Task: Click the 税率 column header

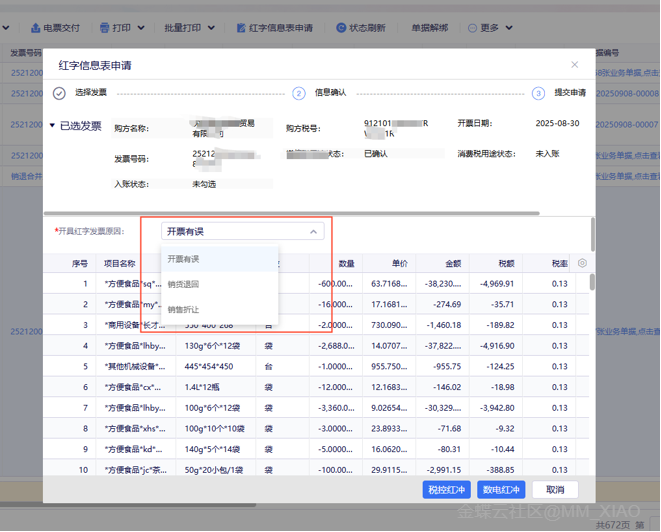Action: [559, 263]
